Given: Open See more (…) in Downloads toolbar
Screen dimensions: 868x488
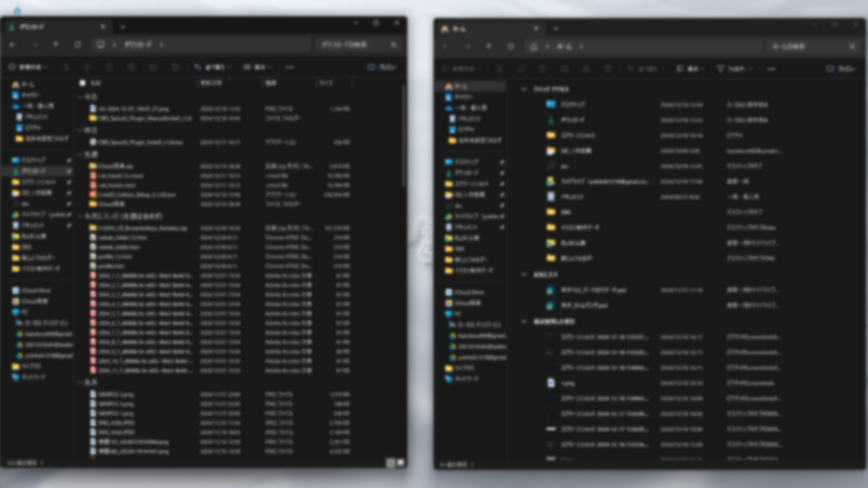Looking at the screenshot, I should click(290, 67).
